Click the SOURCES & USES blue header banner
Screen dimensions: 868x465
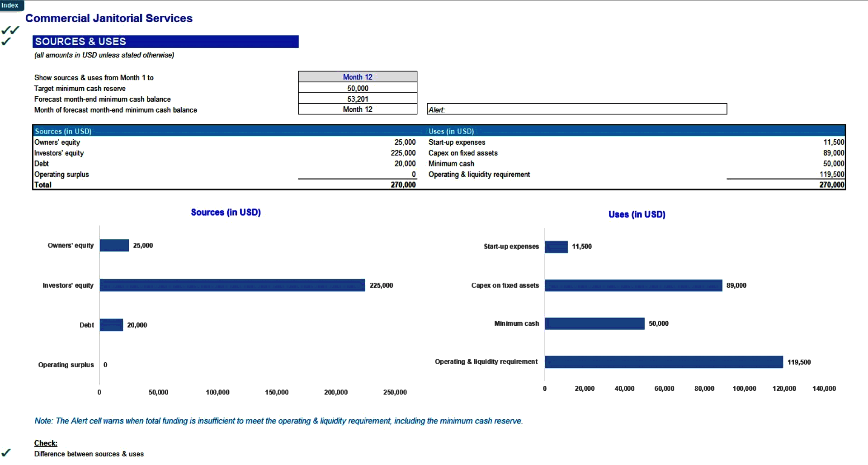pos(165,41)
